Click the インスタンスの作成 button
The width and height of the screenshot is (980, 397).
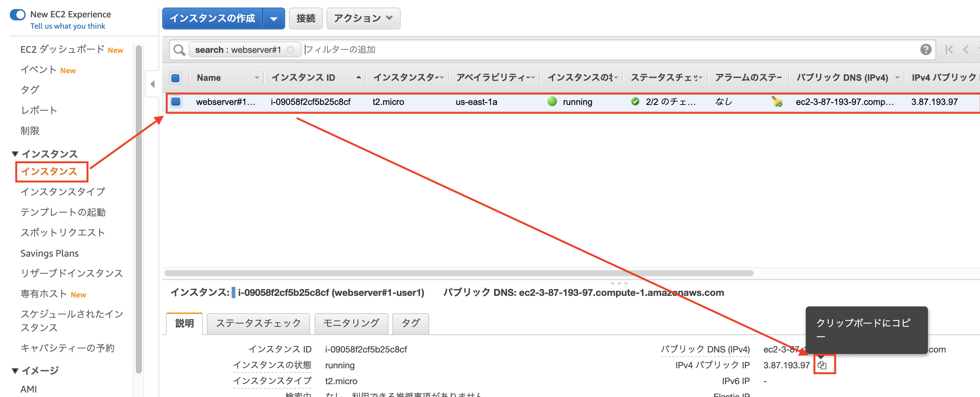[x=212, y=18]
